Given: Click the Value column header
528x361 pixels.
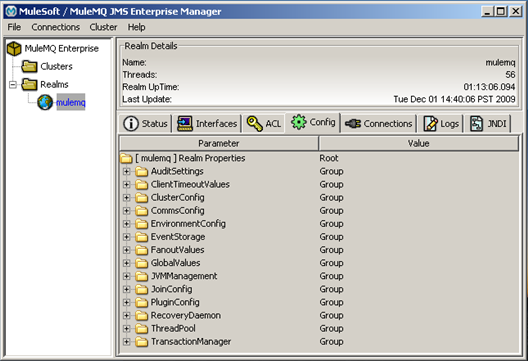Looking at the screenshot, I should click(x=418, y=143).
